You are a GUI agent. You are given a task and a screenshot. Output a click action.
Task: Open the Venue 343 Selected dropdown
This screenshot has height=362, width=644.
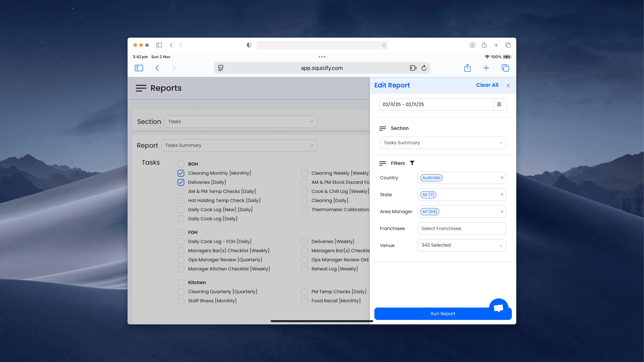tap(462, 245)
